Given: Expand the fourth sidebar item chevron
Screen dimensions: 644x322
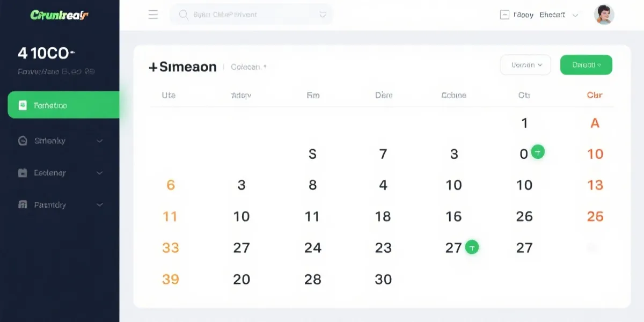Looking at the screenshot, I should 99,204.
